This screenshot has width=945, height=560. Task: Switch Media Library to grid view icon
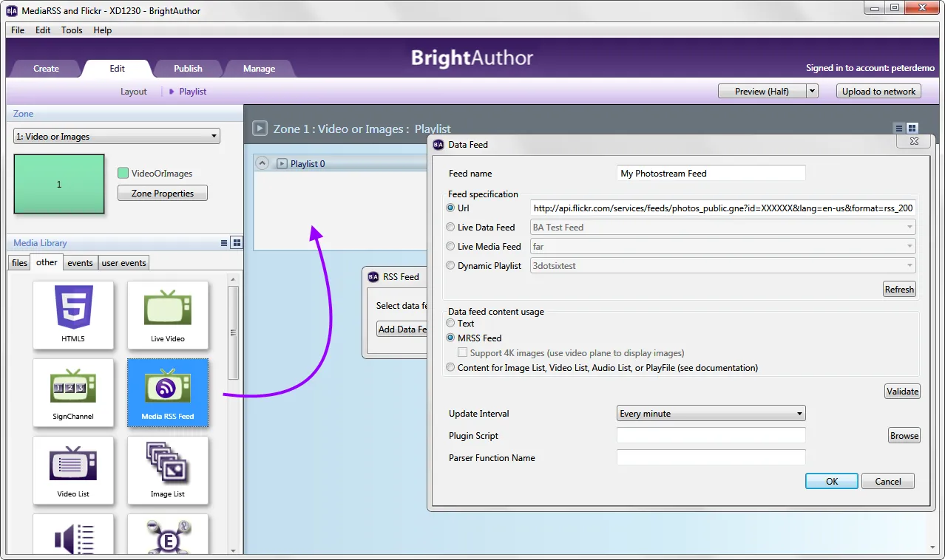pos(237,243)
